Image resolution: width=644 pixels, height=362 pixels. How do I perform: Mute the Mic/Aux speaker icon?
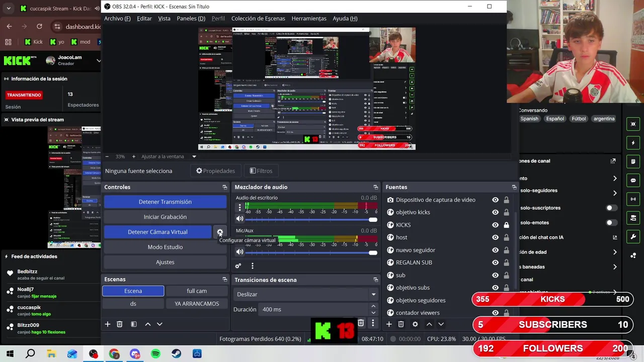click(x=240, y=251)
